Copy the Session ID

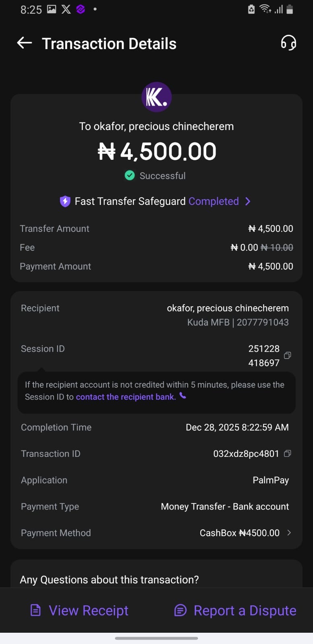pos(287,355)
